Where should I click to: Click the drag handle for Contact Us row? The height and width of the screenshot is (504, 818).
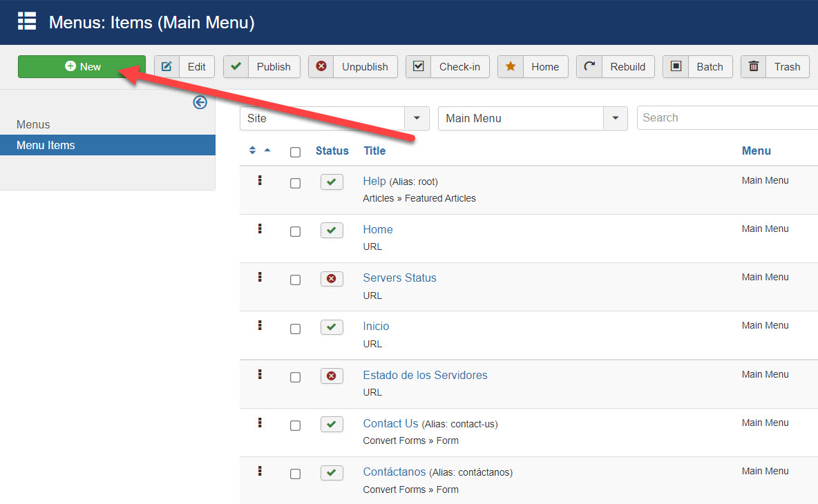click(x=260, y=423)
